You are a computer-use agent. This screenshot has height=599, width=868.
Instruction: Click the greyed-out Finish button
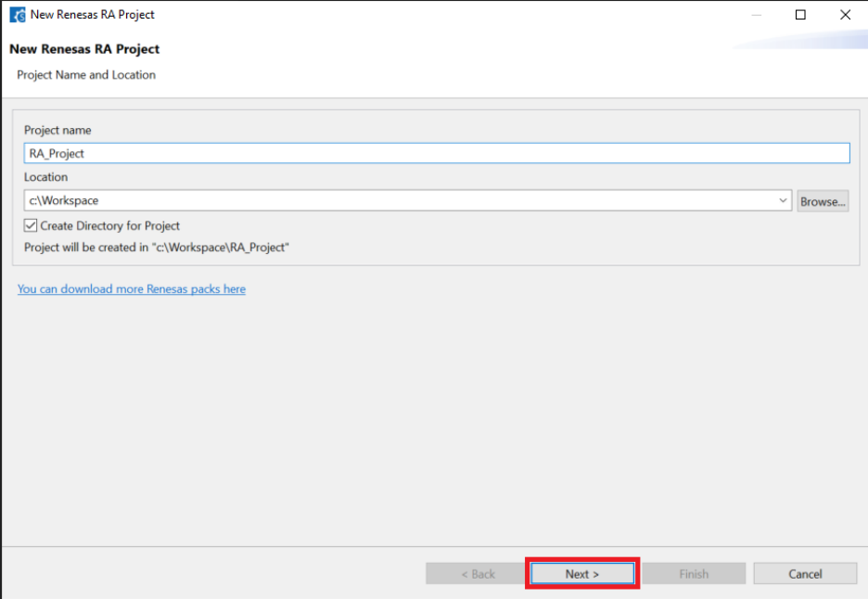(694, 574)
